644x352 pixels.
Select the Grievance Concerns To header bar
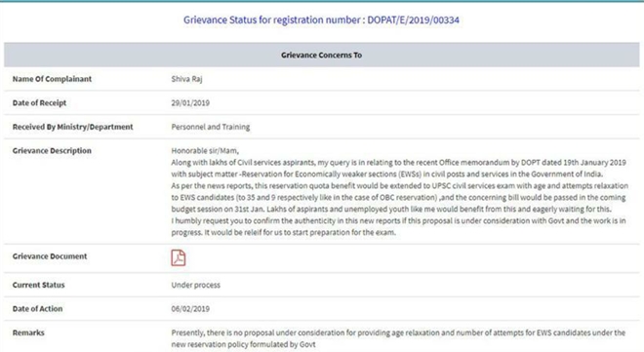click(x=322, y=55)
